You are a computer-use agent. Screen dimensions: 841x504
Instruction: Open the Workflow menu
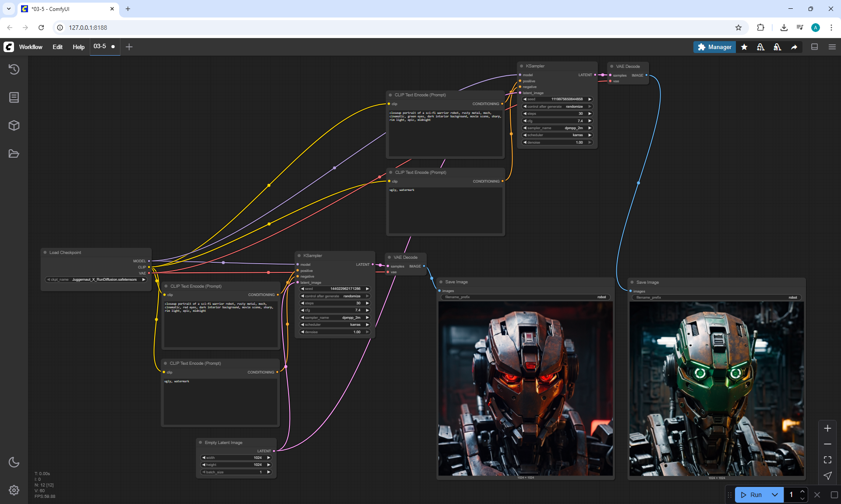[31, 47]
